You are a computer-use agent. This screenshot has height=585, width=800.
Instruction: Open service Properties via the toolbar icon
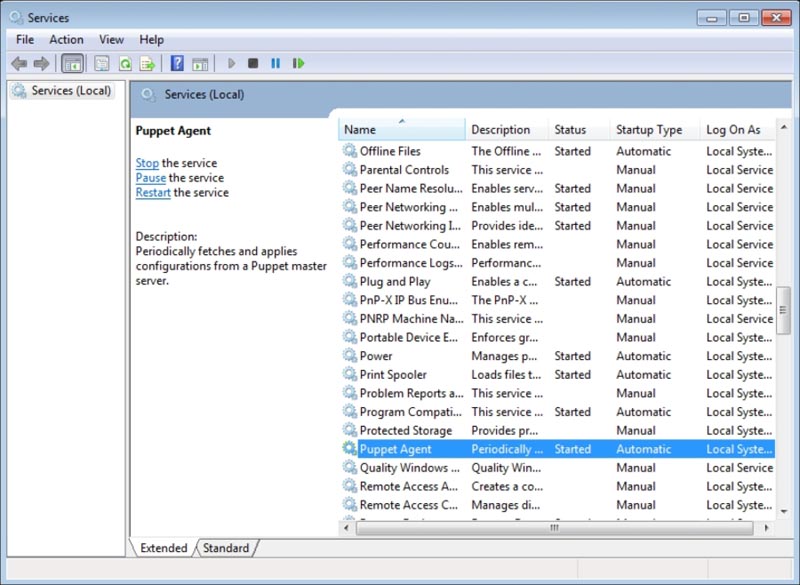pyautogui.click(x=101, y=63)
